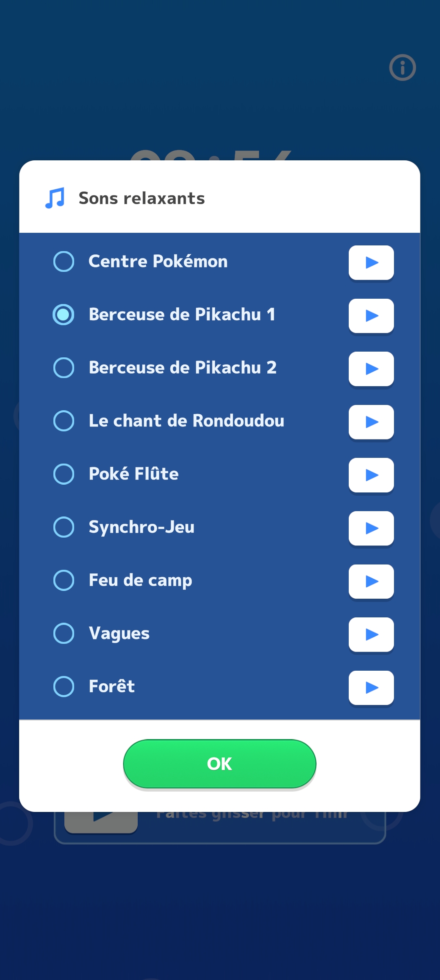Choose the Feu de camp radio button
This screenshot has width=440, height=980.
[x=64, y=580]
